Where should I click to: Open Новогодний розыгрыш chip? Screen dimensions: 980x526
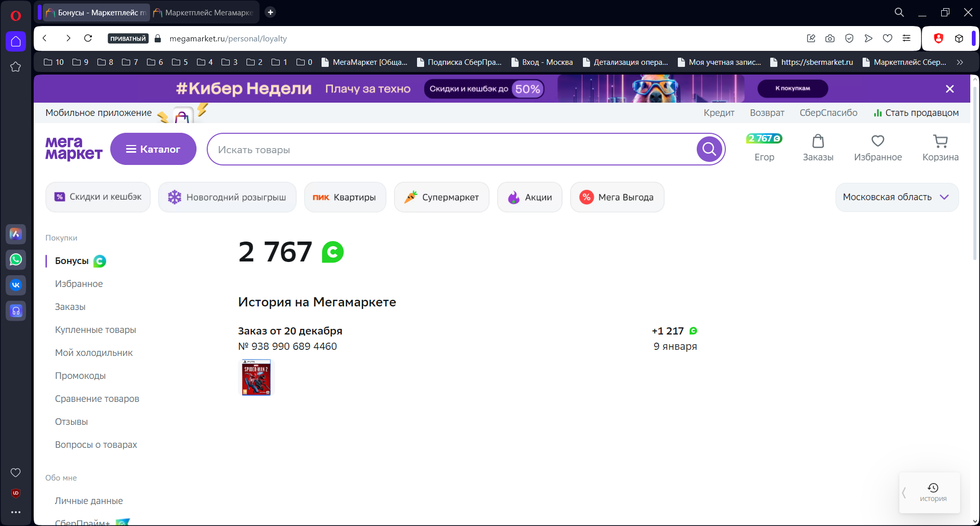(x=227, y=197)
